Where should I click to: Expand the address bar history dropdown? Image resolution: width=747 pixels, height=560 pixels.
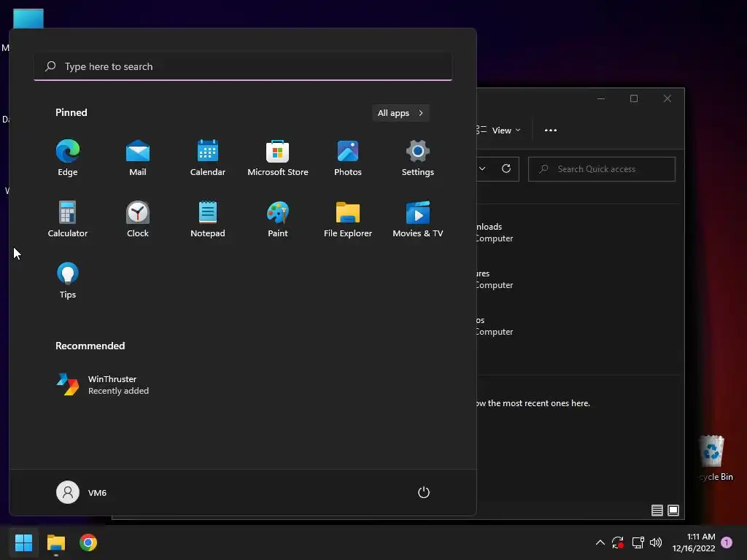pos(482,168)
